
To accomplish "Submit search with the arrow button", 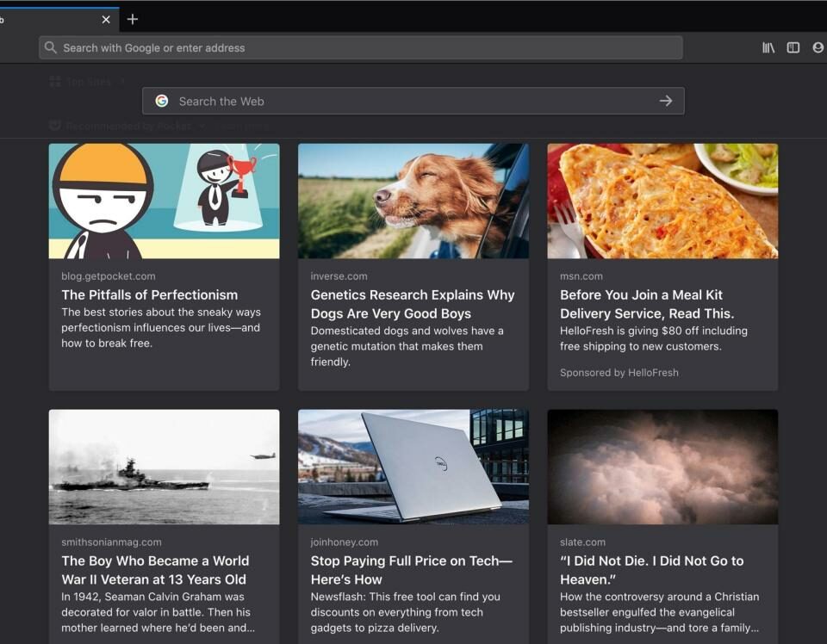I will (666, 101).
